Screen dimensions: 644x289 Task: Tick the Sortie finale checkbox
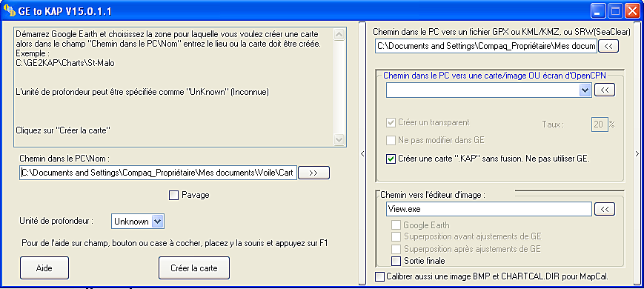click(x=396, y=260)
